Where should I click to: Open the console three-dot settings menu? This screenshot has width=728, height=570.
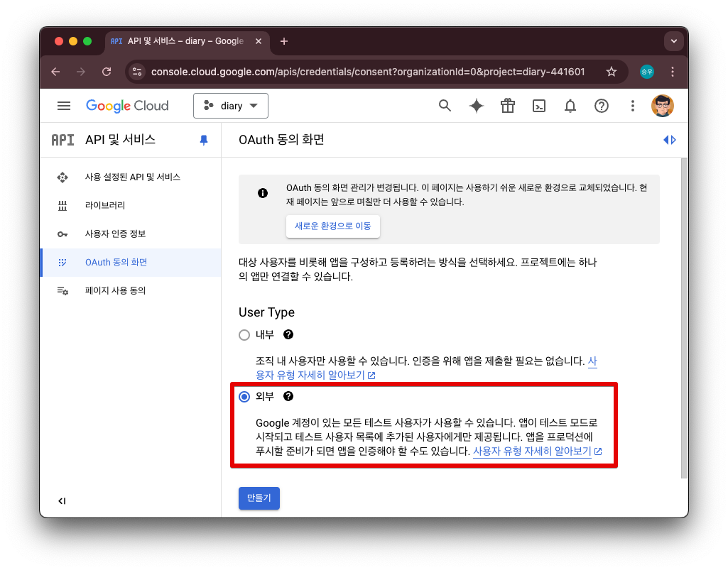pos(632,106)
